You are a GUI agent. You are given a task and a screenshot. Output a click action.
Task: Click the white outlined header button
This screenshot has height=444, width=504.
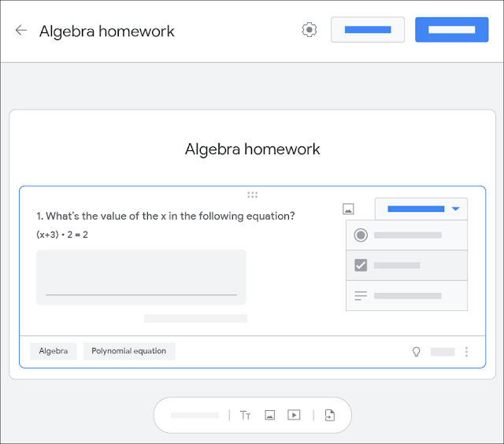click(x=368, y=30)
